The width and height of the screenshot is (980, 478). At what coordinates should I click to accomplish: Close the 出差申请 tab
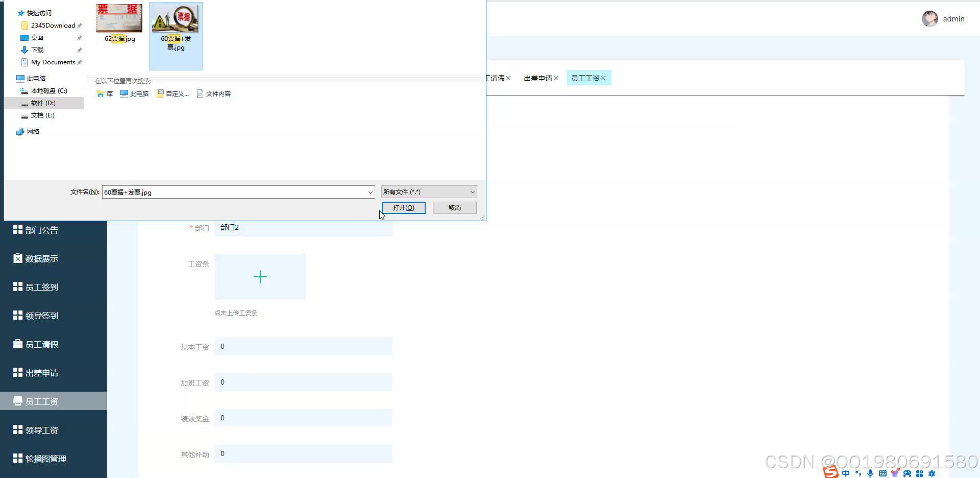(x=556, y=78)
